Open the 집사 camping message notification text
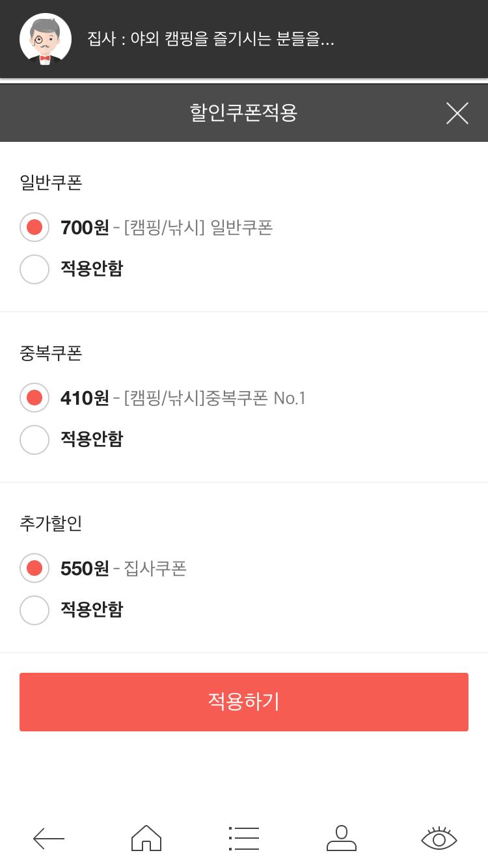 pyautogui.click(x=211, y=39)
